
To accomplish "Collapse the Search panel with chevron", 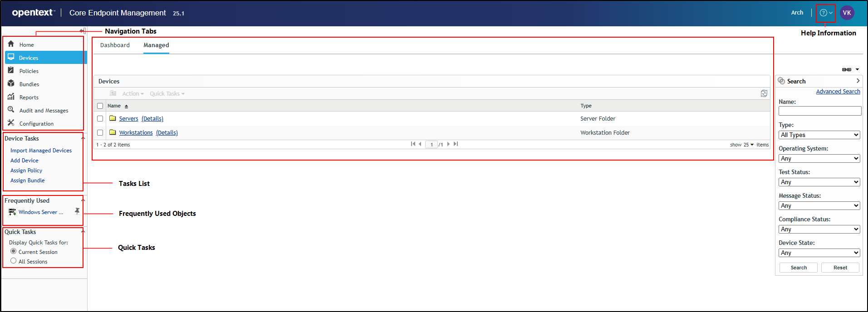I will pos(858,81).
